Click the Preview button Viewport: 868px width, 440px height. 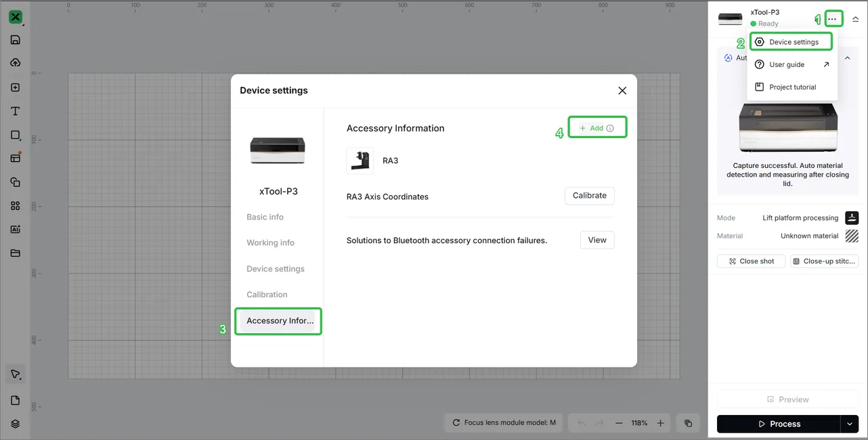click(x=788, y=399)
